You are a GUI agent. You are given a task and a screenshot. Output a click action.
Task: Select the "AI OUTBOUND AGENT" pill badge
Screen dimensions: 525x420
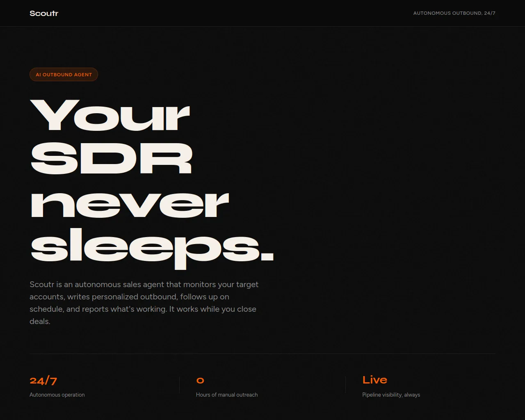pos(64,75)
